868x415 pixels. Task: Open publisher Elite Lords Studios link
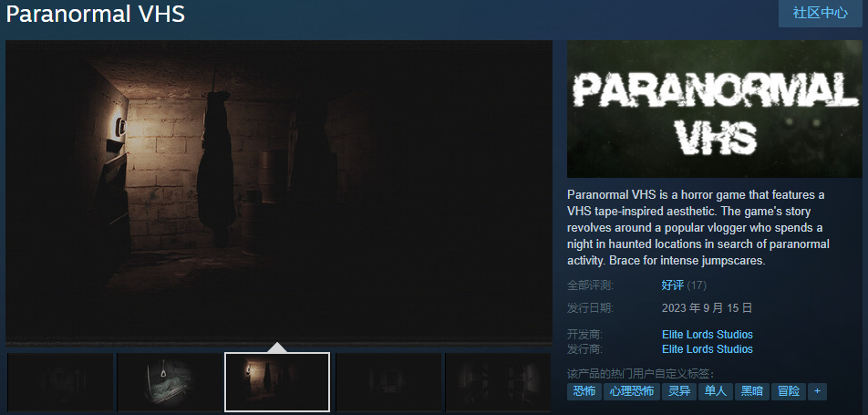coord(707,349)
